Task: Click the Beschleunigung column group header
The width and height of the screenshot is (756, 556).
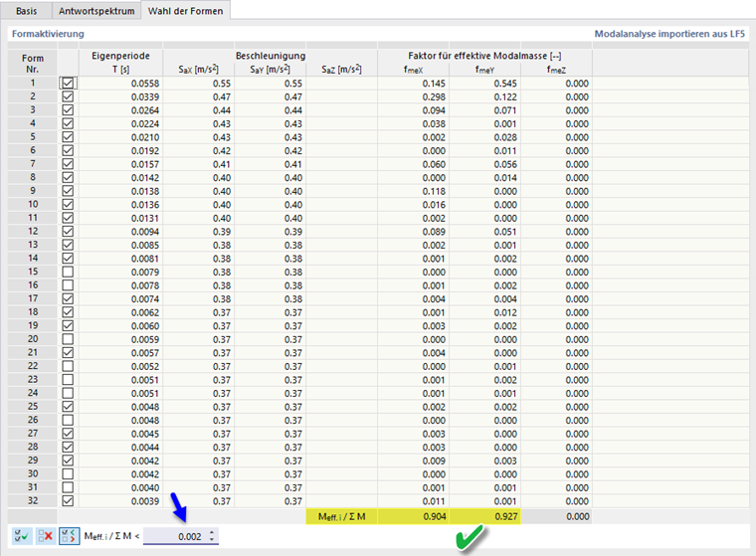Action: coord(270,56)
